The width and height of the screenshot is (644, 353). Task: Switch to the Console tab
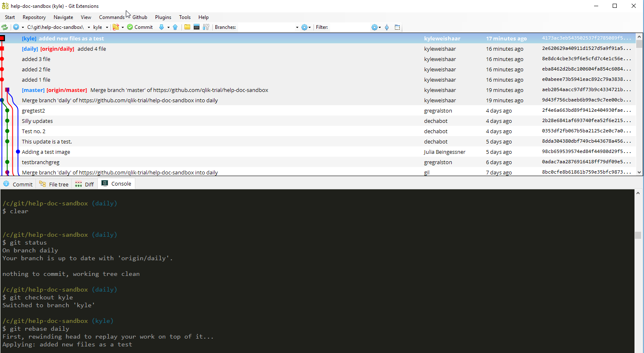point(117,184)
